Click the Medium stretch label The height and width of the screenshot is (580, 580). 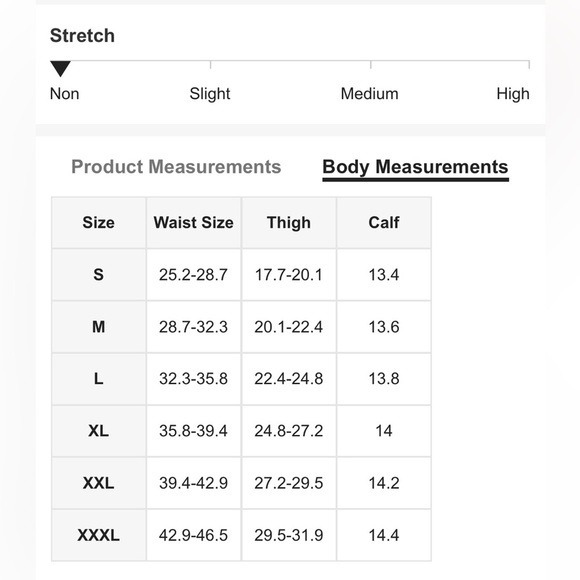[x=370, y=94]
